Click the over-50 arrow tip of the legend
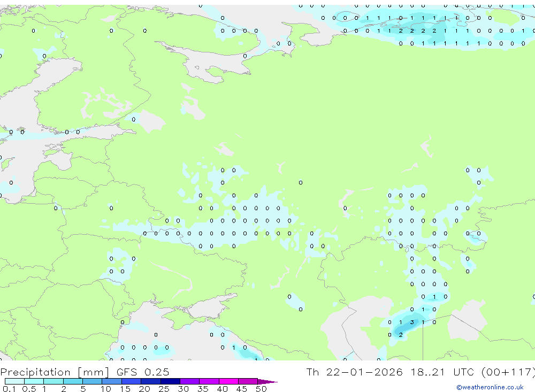Viewport: 535px width, 392px height. point(267,382)
